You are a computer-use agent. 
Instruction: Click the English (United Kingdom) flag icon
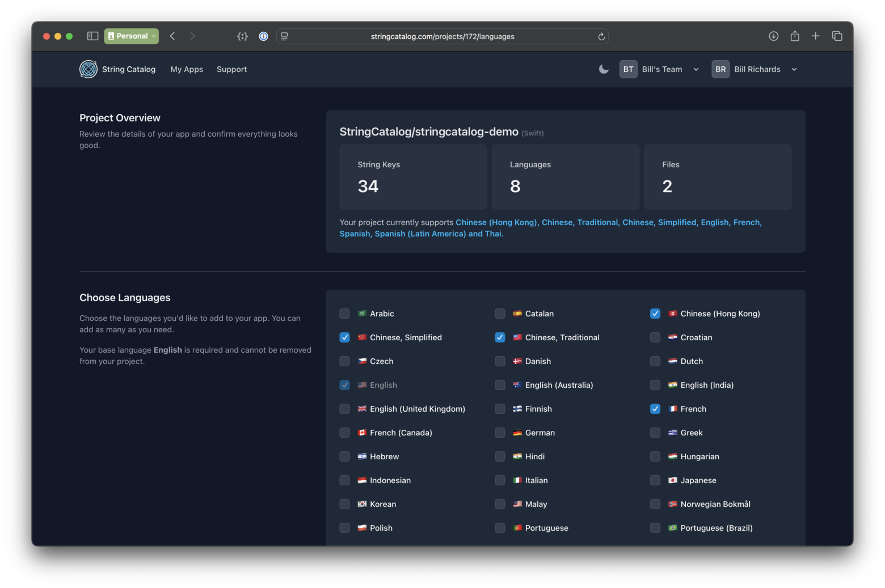pyautogui.click(x=362, y=409)
